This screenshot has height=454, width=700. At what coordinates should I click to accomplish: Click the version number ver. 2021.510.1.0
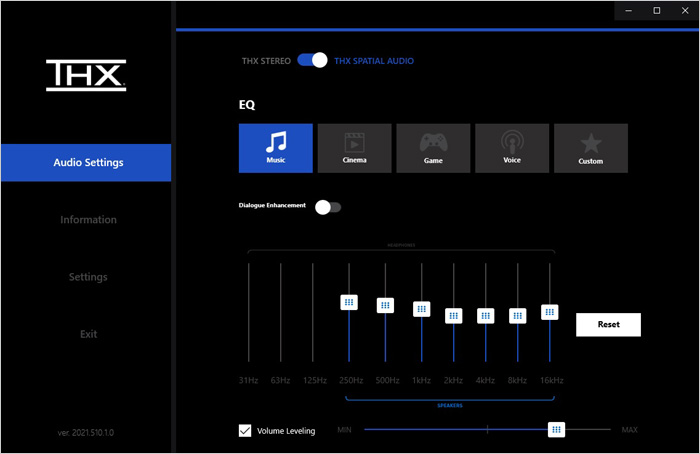(86, 433)
